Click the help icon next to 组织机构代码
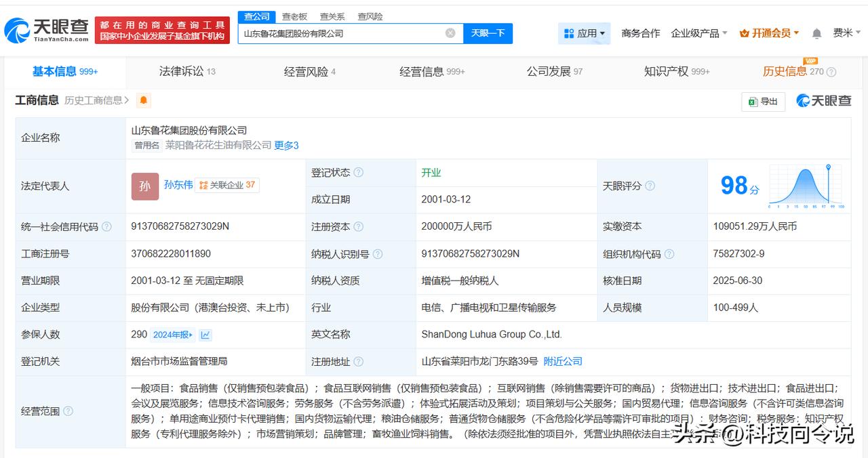Viewport: 868px width, 458px height. pos(669,254)
